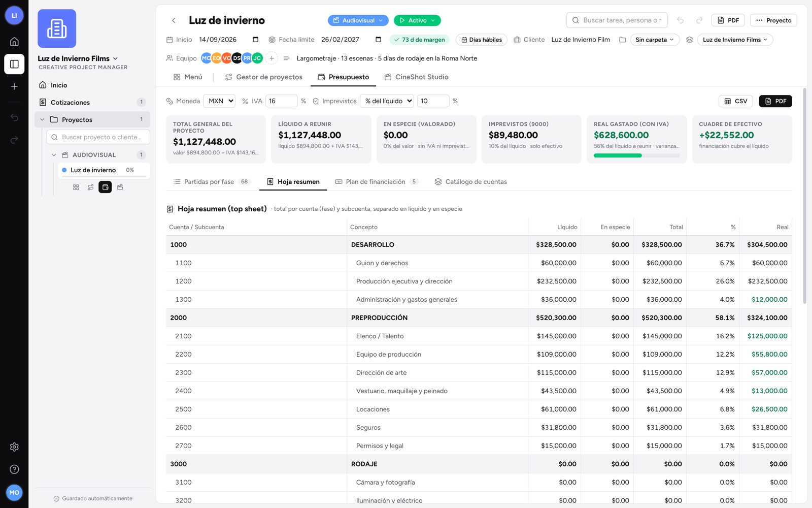This screenshot has height=508, width=812.
Task: Switch to the Menú tab
Action: [x=188, y=77]
